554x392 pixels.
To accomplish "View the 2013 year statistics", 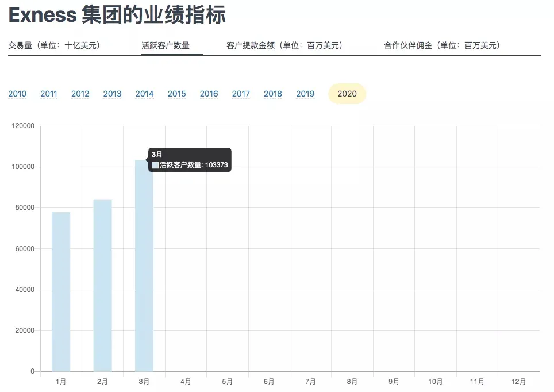I will point(112,94).
